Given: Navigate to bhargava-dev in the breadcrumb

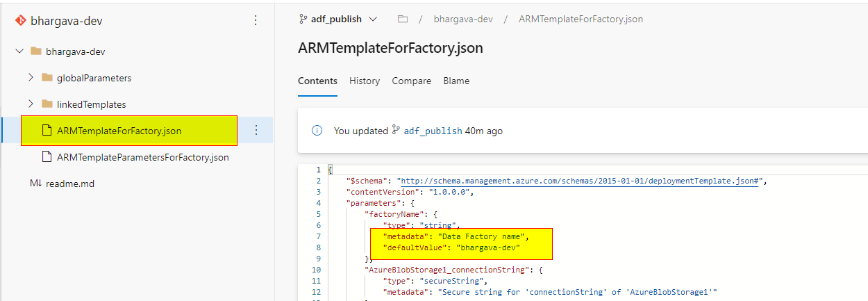Looking at the screenshot, I should 463,19.
